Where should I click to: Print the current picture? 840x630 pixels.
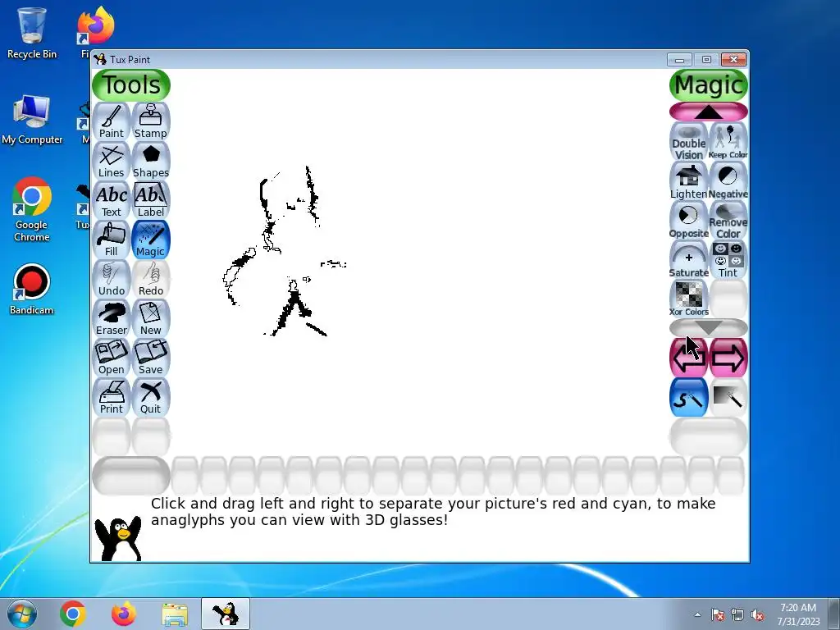(112, 397)
